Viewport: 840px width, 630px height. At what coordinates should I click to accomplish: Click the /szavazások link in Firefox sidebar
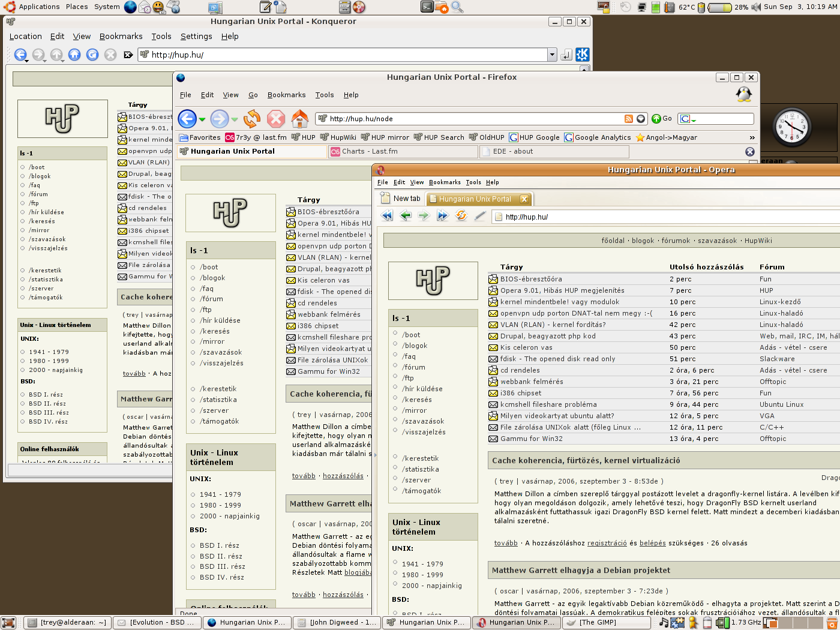tap(221, 352)
